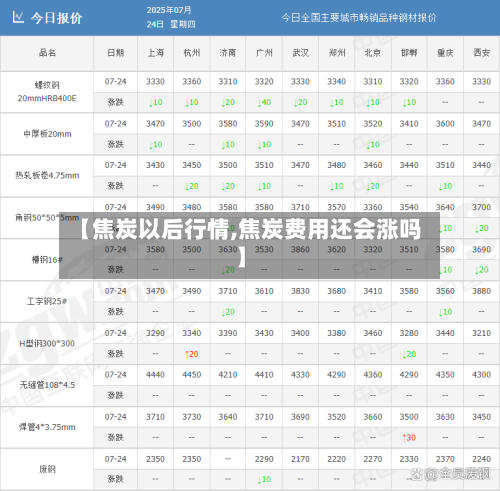Click 角钢 price 3710 under 武汉

pyautogui.click(x=300, y=207)
